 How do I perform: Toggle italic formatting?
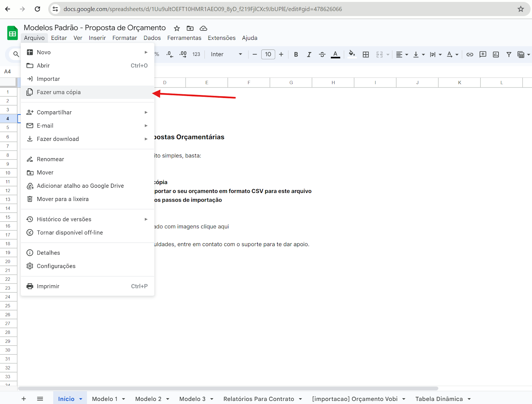(x=309, y=54)
